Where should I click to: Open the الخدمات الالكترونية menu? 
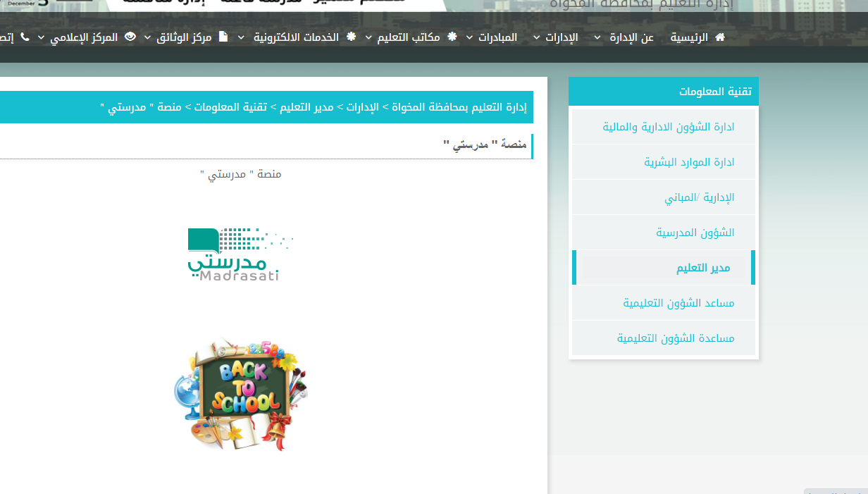tap(296, 37)
